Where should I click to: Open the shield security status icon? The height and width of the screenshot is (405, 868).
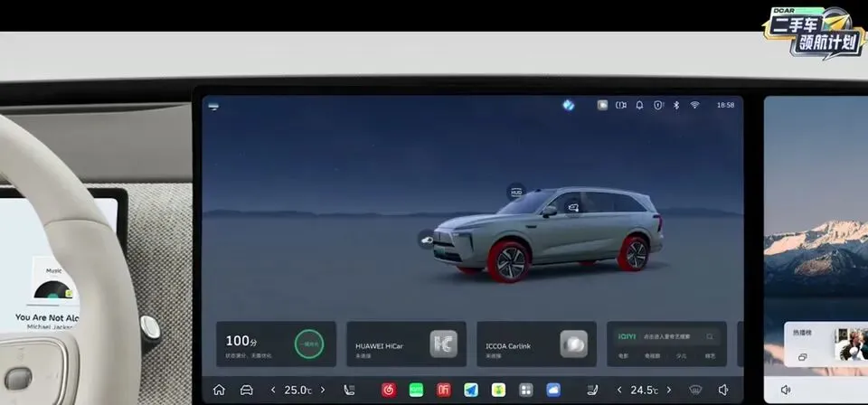pyautogui.click(x=658, y=105)
